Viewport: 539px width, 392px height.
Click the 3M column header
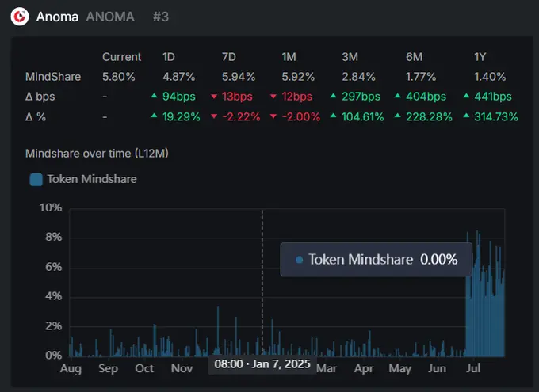tap(350, 57)
